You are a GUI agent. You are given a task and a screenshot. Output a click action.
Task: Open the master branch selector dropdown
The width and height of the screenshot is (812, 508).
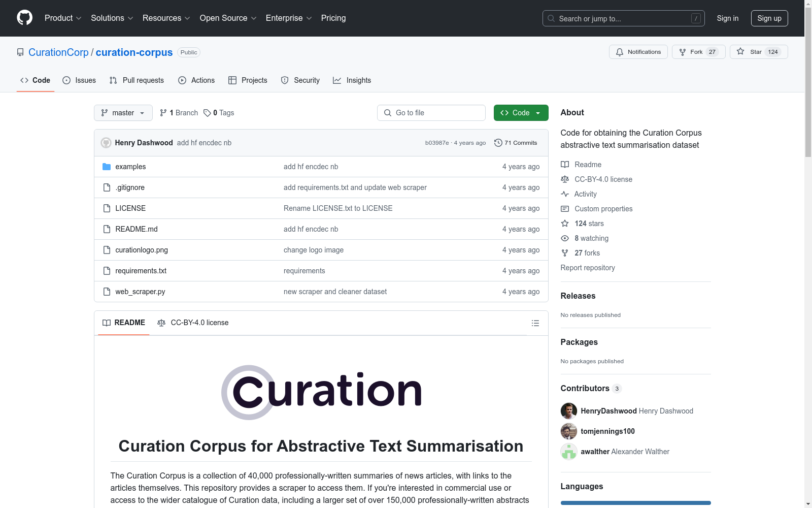click(x=123, y=113)
